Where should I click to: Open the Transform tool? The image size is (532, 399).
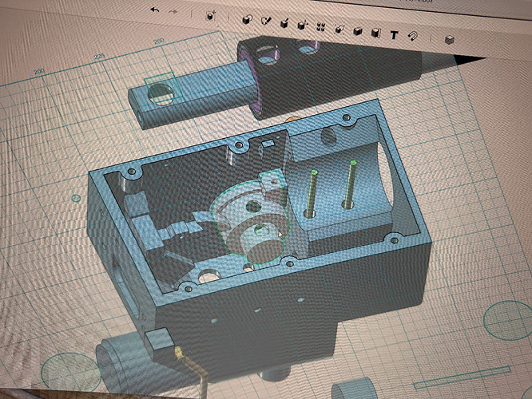click(x=211, y=16)
